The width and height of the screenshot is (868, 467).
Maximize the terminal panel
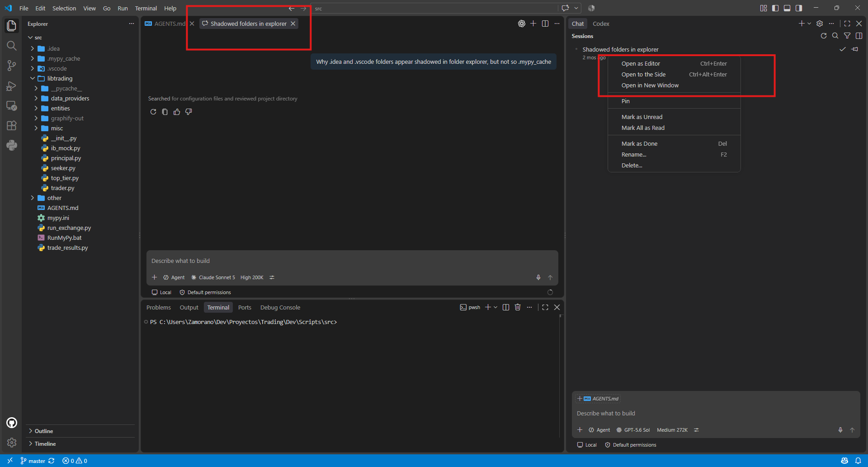[545, 307]
